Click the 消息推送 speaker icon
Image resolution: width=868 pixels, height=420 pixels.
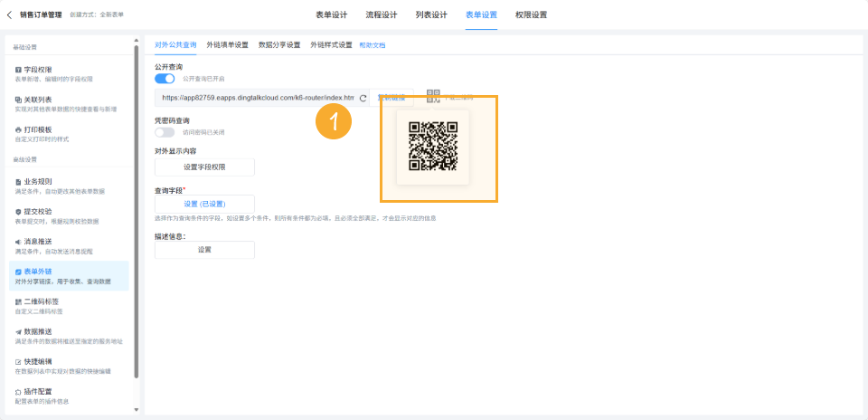click(x=18, y=242)
